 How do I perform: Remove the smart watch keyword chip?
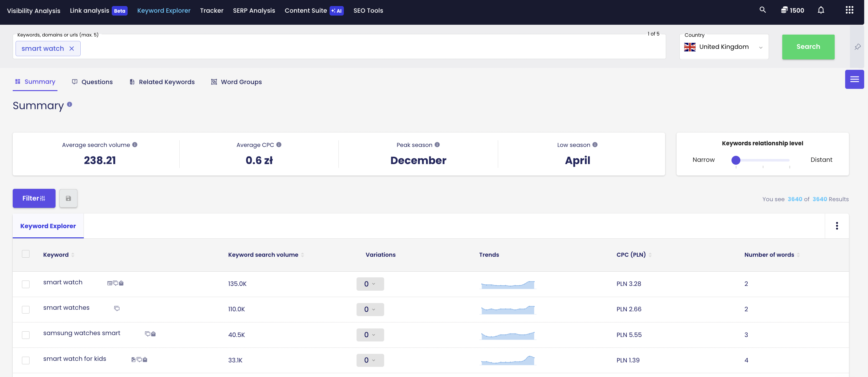[x=71, y=49]
